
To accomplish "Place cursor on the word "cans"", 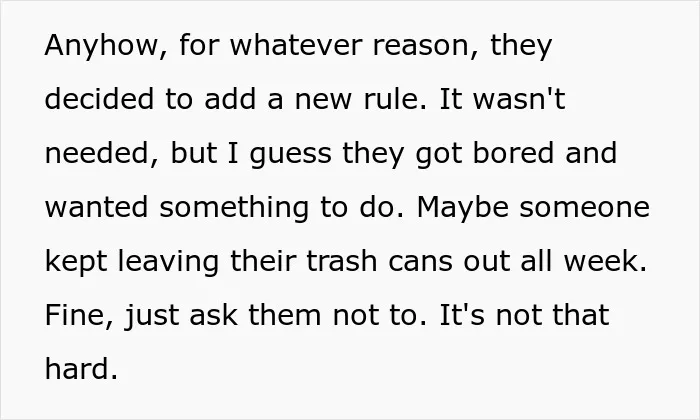I will pos(421,263).
